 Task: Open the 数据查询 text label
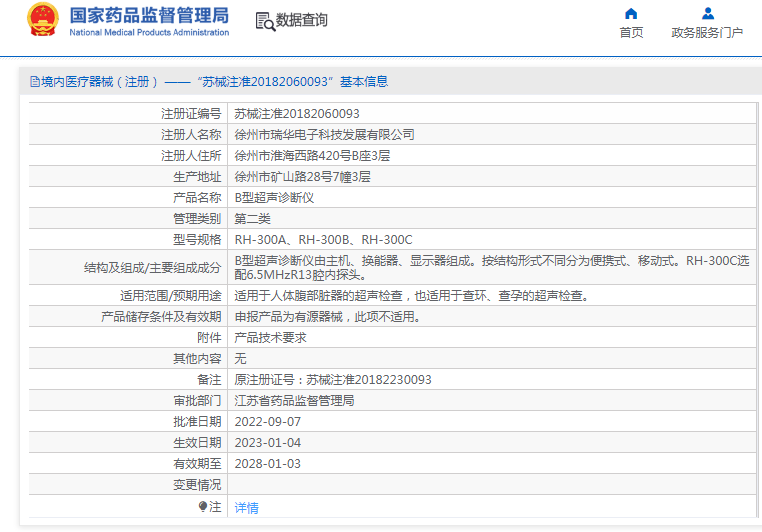coord(302,21)
